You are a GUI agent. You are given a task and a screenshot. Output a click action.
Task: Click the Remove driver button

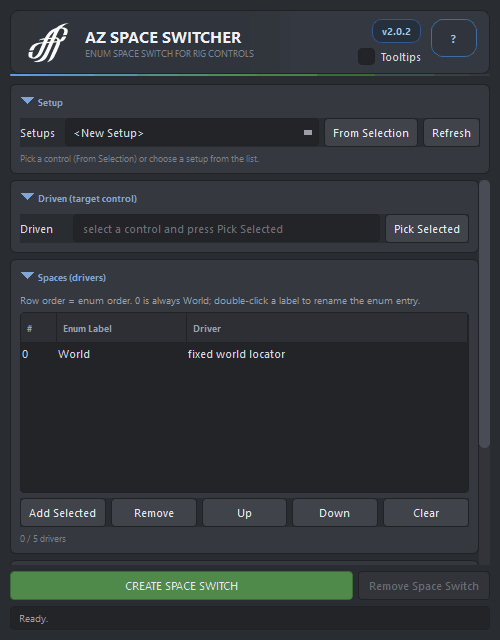[x=154, y=513]
